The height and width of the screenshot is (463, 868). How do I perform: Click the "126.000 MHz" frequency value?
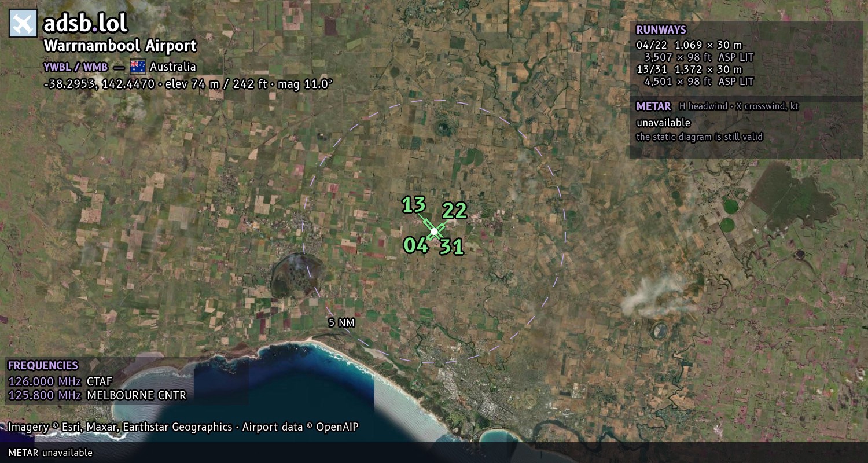(x=45, y=381)
